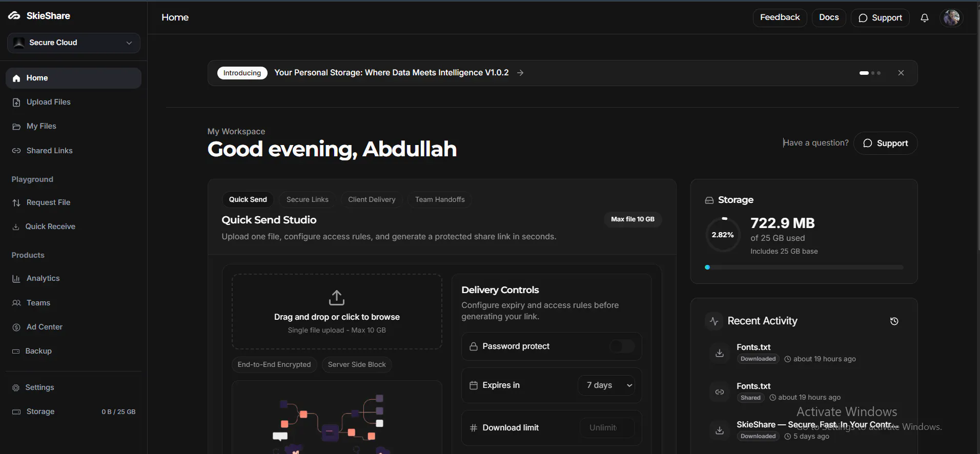The width and height of the screenshot is (980, 454).
Task: Click the Feedback button in header
Action: pos(780,18)
